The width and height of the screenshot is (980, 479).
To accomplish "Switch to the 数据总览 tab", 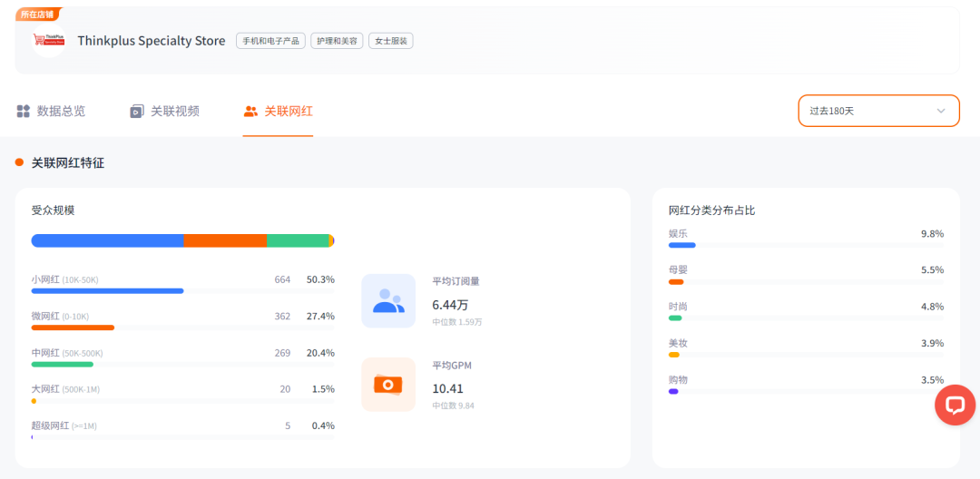I will coord(51,112).
